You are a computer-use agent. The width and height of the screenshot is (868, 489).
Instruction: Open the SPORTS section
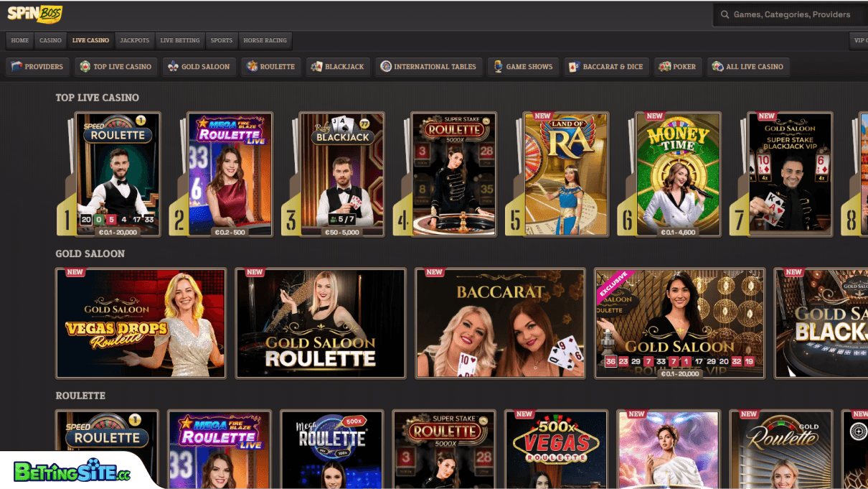(222, 40)
